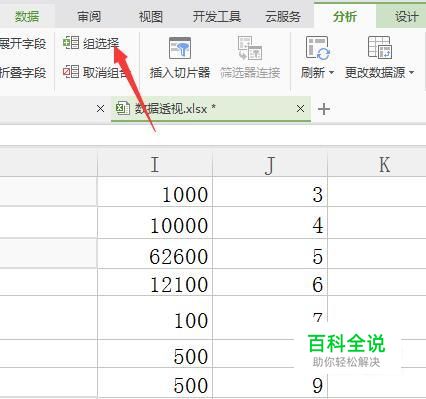Open the 视图 ribbon tab
Image resolution: width=426 pixels, height=399 pixels.
click(151, 16)
